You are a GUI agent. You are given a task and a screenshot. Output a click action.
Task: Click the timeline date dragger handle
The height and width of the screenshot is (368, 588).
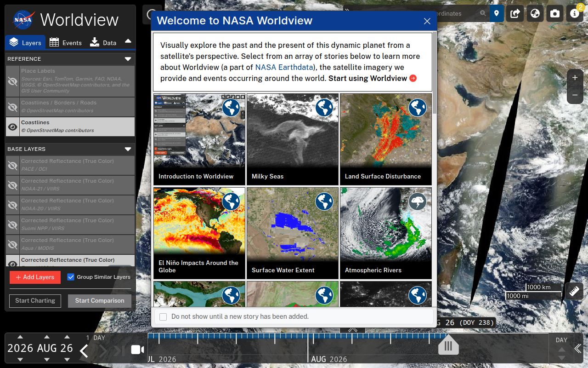click(448, 345)
